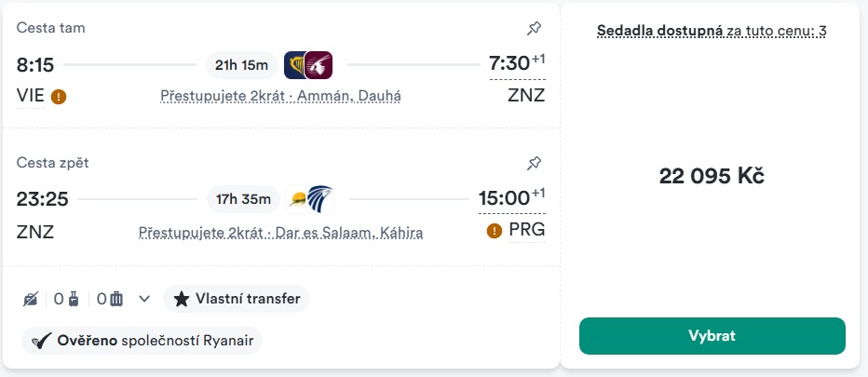Click the Ověřeno společností Ryanair badge
This screenshot has width=868, height=377.
tap(142, 341)
